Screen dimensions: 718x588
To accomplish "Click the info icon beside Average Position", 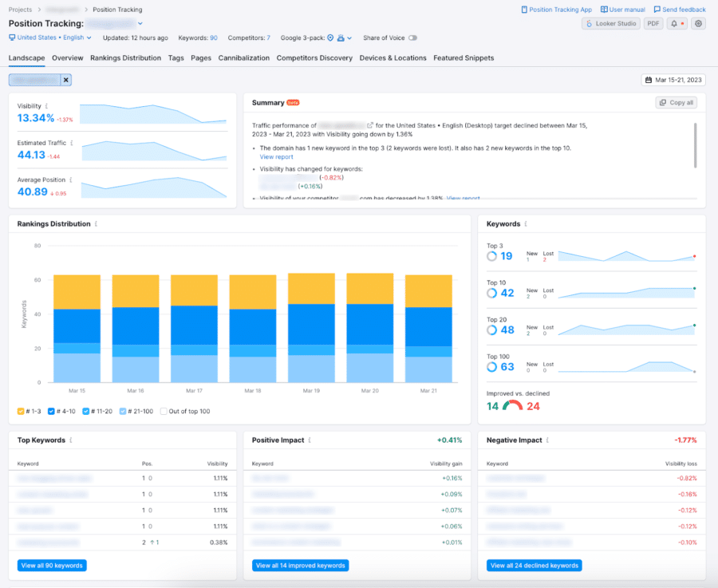I will tap(70, 180).
